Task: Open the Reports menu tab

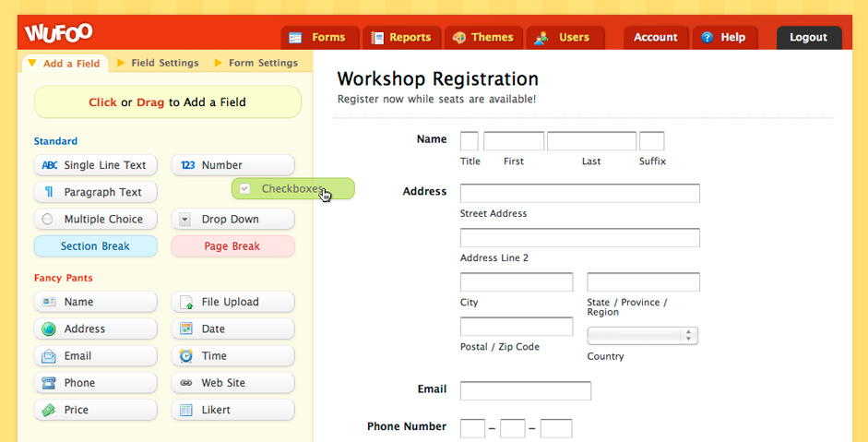Action: (x=402, y=38)
